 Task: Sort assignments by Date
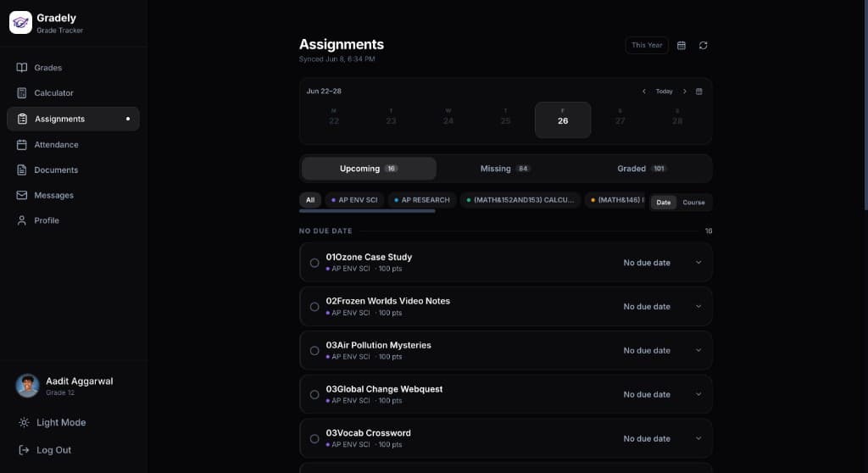click(x=663, y=203)
